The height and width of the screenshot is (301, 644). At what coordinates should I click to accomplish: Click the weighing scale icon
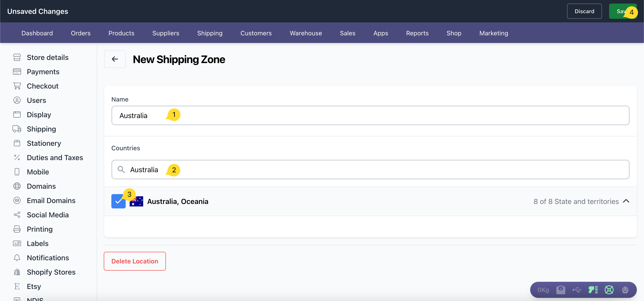coord(561,290)
